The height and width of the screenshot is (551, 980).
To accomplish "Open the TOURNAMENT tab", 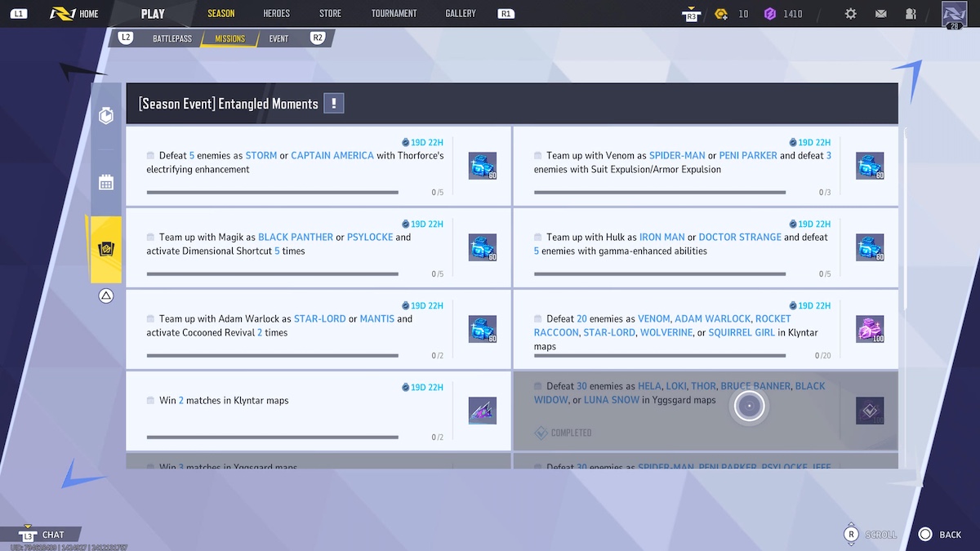I will (394, 14).
